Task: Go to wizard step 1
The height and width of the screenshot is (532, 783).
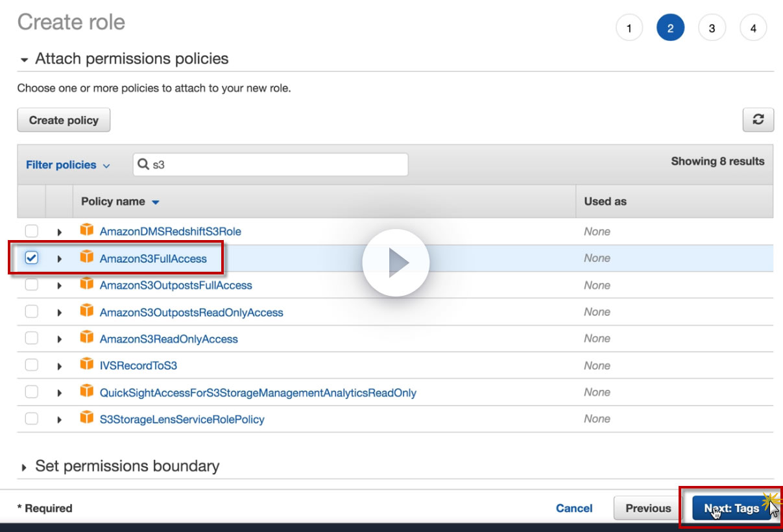Action: pos(629,28)
